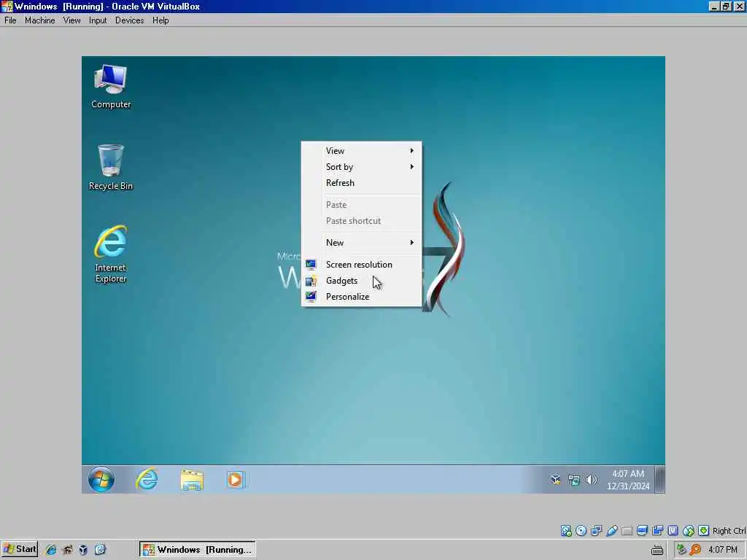Image resolution: width=747 pixels, height=560 pixels.
Task: Minimize the VirtualBox window
Action: [714, 6]
